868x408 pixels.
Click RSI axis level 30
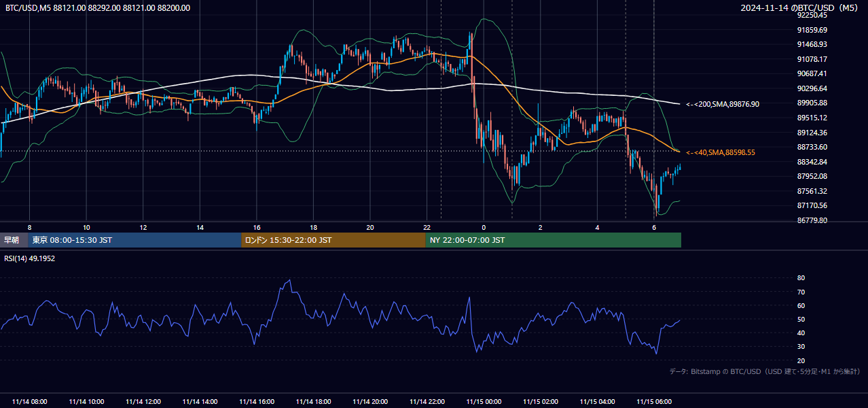coord(801,347)
